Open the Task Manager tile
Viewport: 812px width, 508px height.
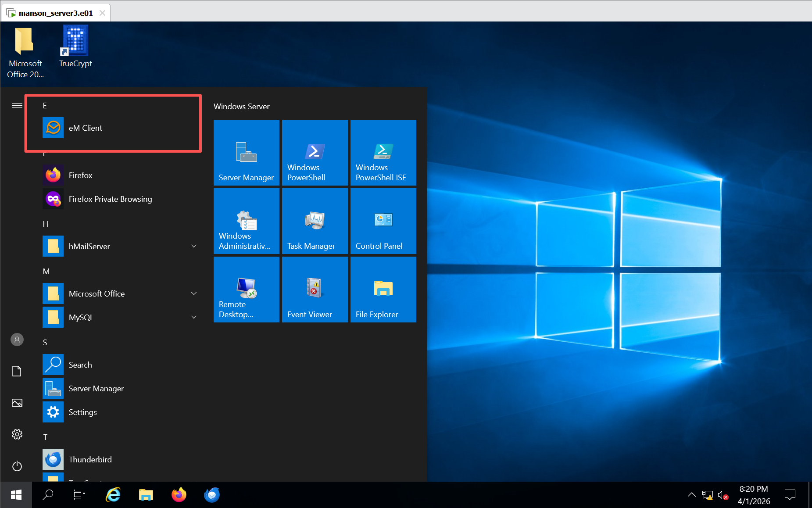(315, 221)
